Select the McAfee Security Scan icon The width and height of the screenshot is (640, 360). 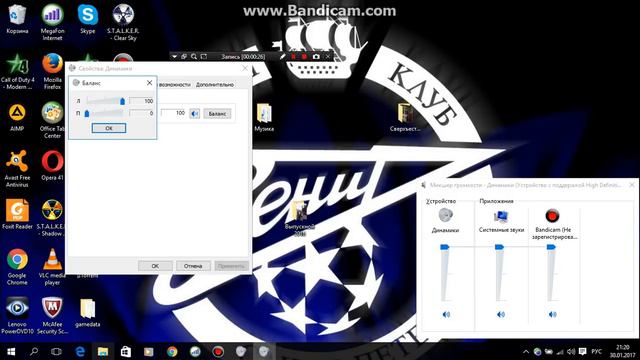pyautogui.click(x=52, y=316)
